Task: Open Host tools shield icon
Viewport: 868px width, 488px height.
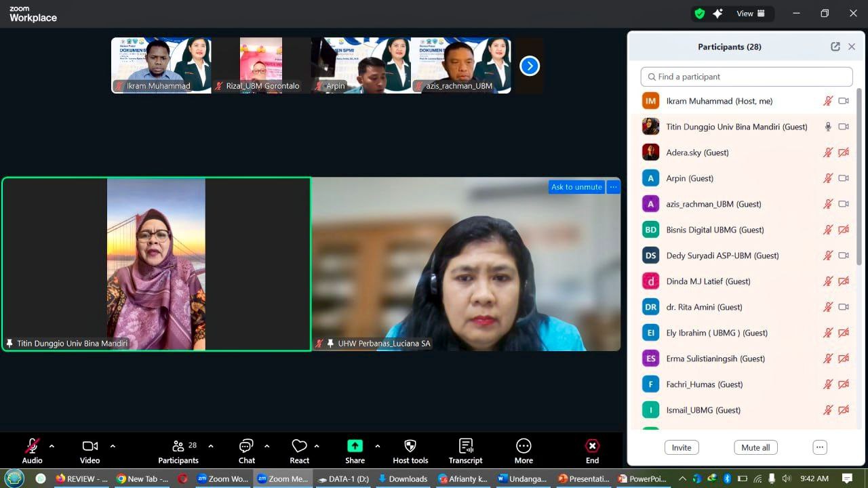Action: pyautogui.click(x=410, y=447)
